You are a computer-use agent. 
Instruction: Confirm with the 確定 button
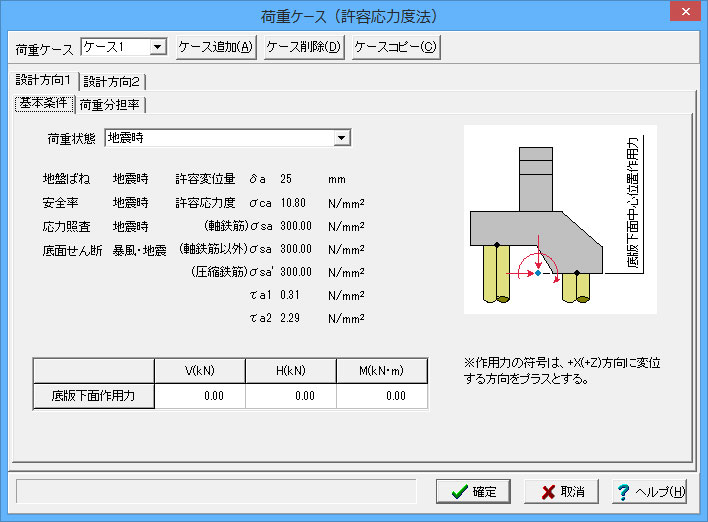coord(473,491)
